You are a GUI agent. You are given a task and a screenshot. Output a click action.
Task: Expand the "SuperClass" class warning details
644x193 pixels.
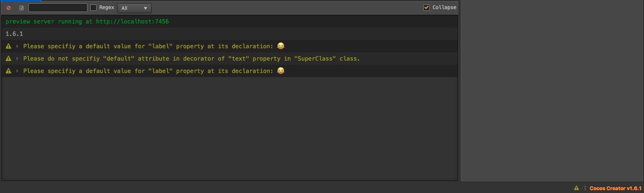[x=17, y=59]
